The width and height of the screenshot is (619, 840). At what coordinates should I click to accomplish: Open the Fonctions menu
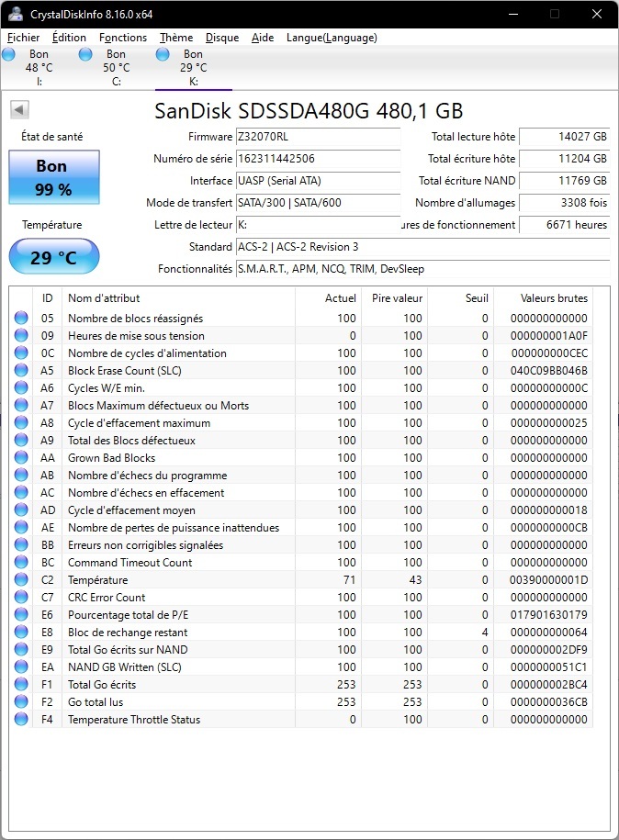pos(123,38)
